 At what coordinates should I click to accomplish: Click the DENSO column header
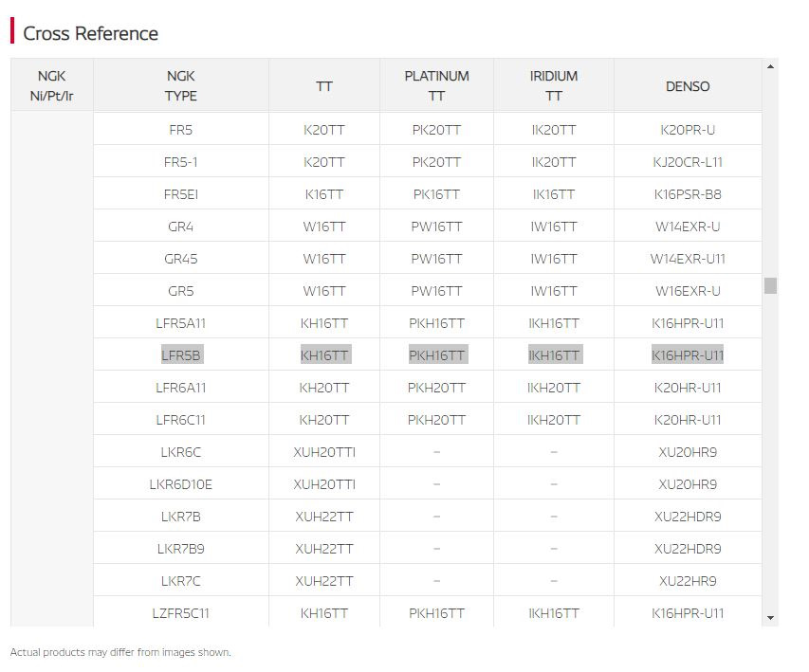pyautogui.click(x=688, y=86)
